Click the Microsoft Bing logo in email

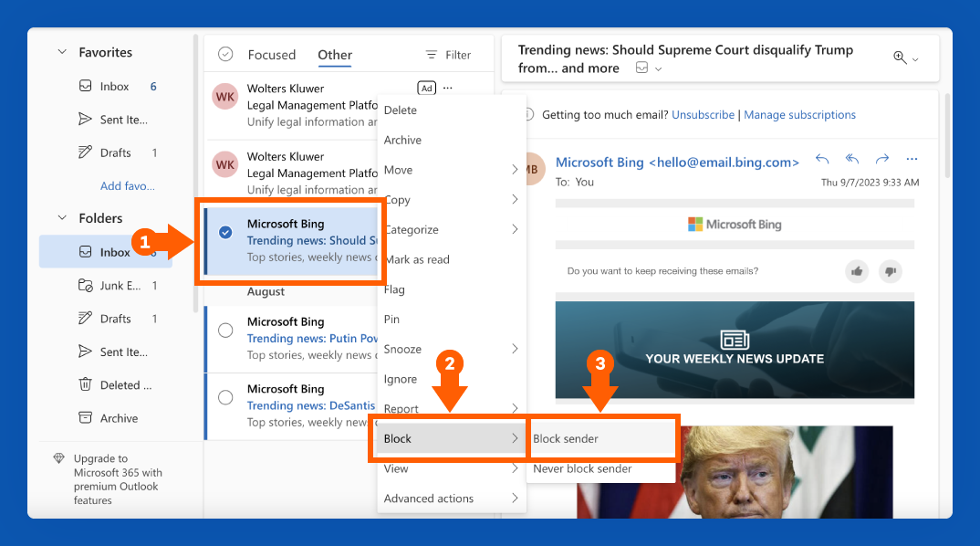pos(735,224)
